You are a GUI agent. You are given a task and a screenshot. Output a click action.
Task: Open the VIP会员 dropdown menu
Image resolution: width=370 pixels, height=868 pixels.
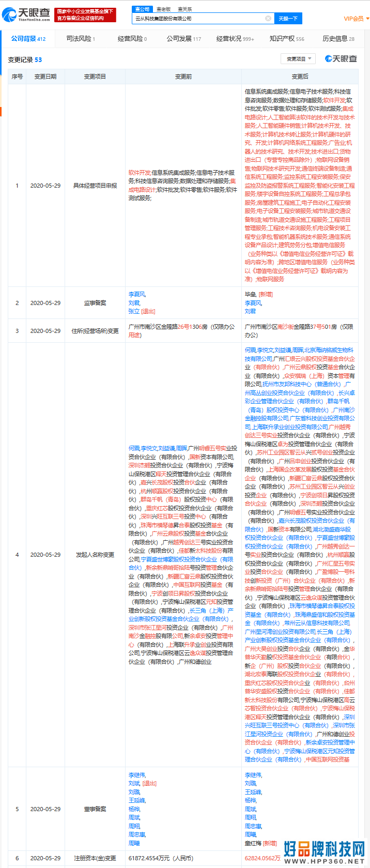coord(357,19)
